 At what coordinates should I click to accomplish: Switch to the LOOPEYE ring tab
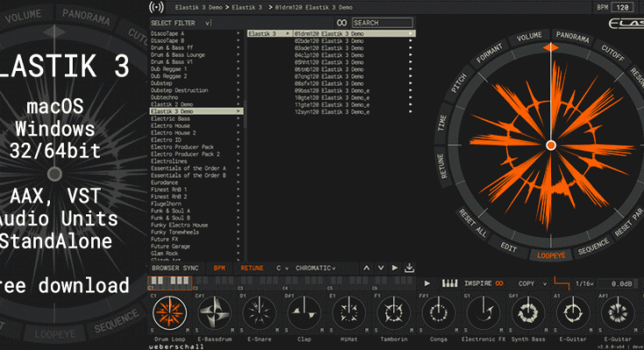coord(550,255)
